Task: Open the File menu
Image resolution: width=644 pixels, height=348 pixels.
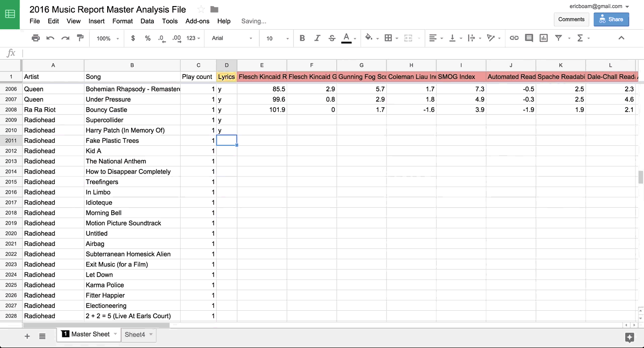Action: (35, 21)
